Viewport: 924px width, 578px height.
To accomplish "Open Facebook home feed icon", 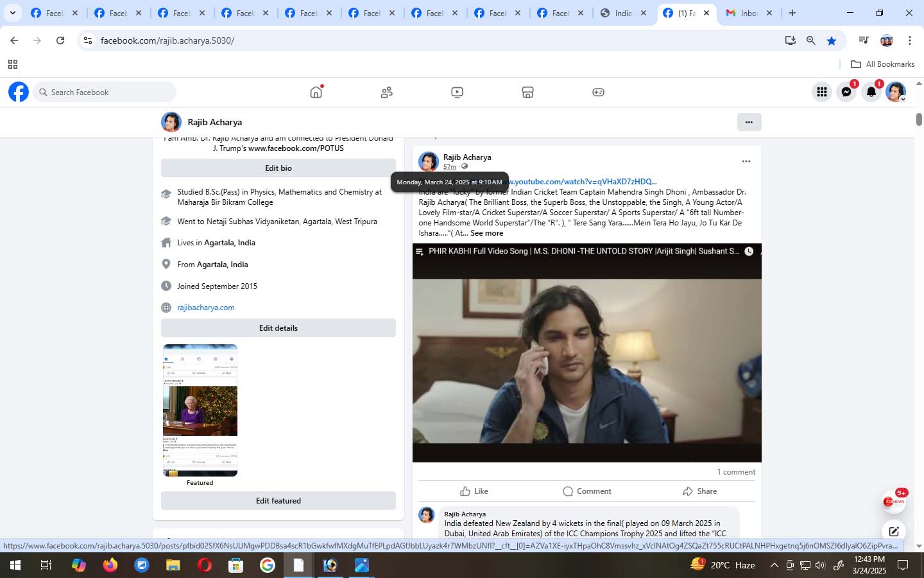I will (316, 92).
